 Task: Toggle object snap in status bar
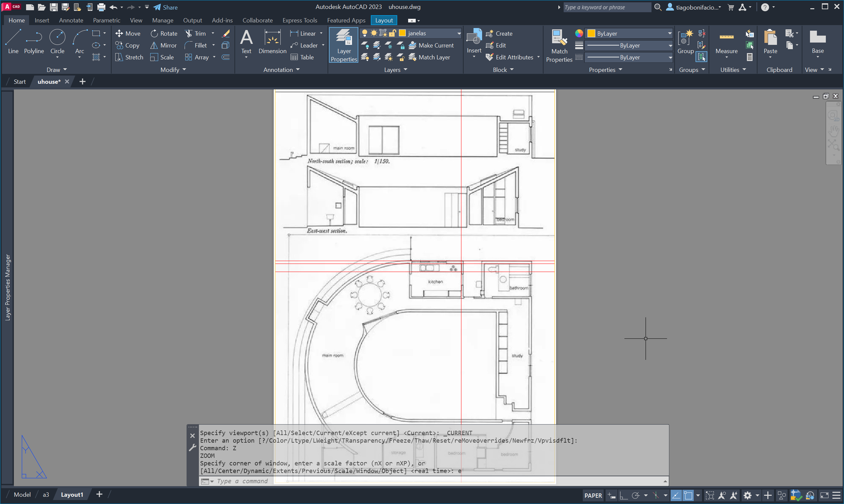click(x=688, y=495)
